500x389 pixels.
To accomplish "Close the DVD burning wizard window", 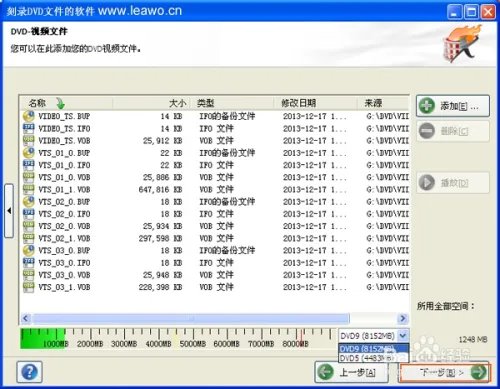I will pyautogui.click(x=488, y=12).
